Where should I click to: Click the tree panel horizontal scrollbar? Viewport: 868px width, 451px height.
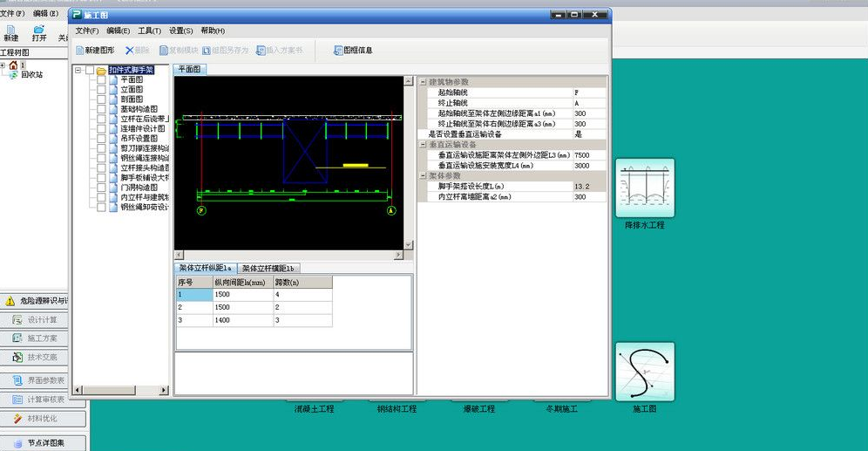[x=122, y=390]
